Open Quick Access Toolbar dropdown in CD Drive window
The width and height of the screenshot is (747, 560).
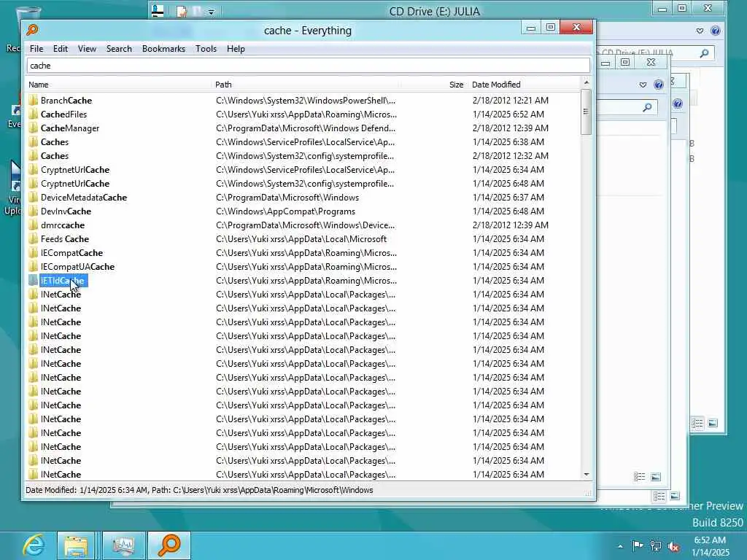211,12
